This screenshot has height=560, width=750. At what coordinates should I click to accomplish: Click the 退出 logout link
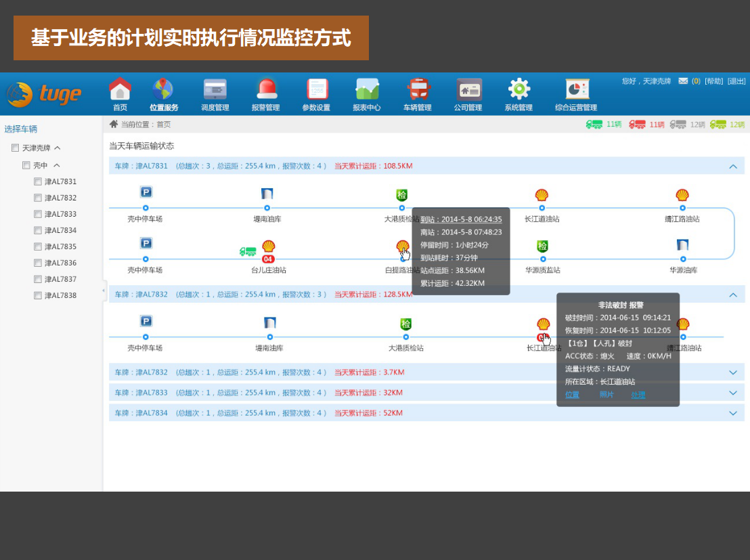point(736,81)
